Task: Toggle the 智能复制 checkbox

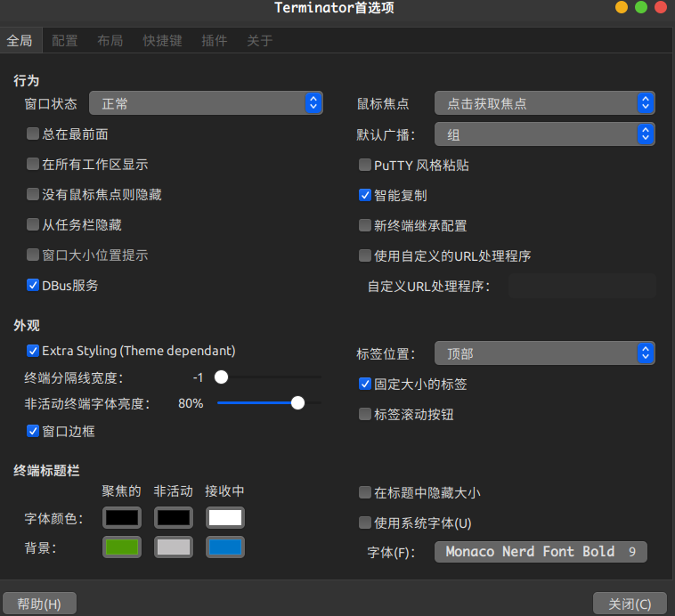Action: pos(365,195)
